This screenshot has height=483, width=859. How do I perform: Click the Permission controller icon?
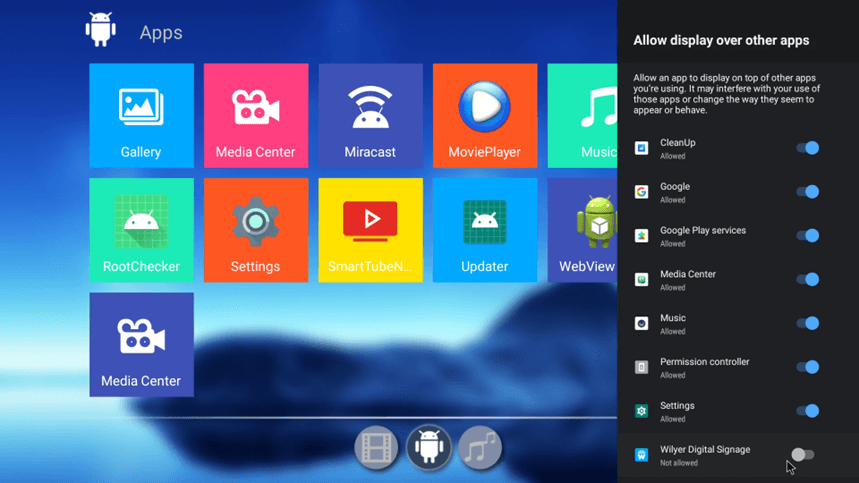point(642,367)
